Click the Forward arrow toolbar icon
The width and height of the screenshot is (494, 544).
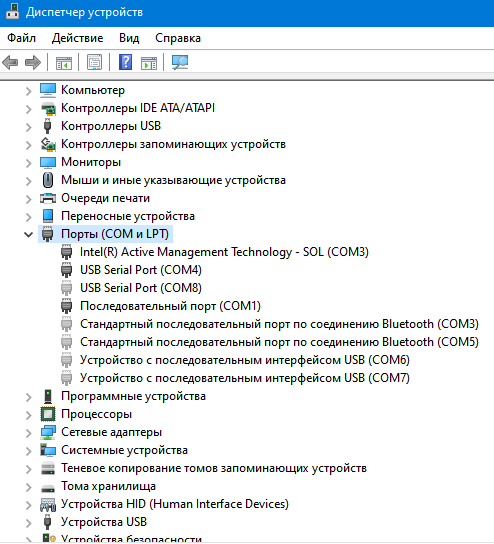[33, 63]
